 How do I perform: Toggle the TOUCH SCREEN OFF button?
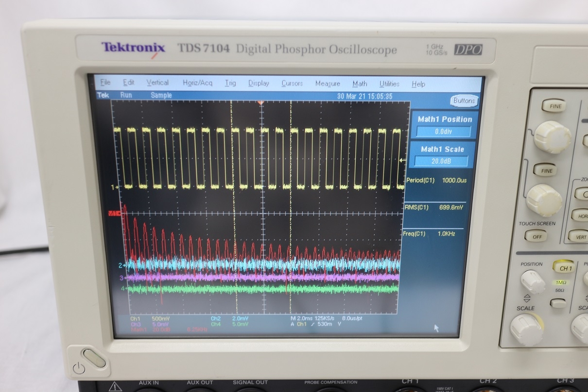(x=536, y=237)
